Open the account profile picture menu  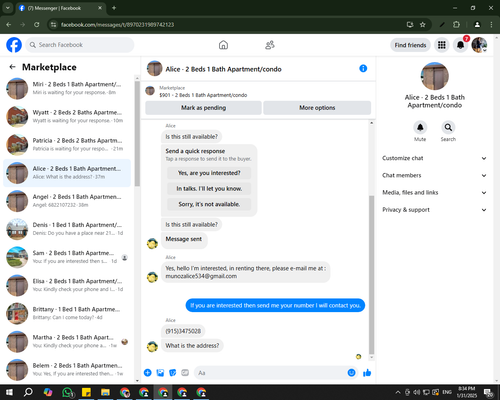pos(479,45)
